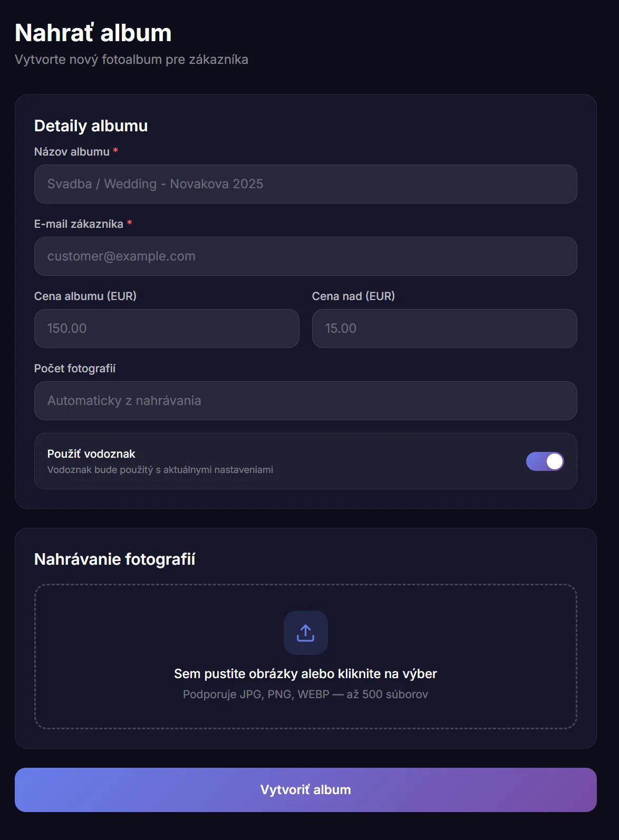The width and height of the screenshot is (619, 840).
Task: Click the 'Podporuje JPG, PNG, WEBP' hint text
Action: (x=305, y=694)
